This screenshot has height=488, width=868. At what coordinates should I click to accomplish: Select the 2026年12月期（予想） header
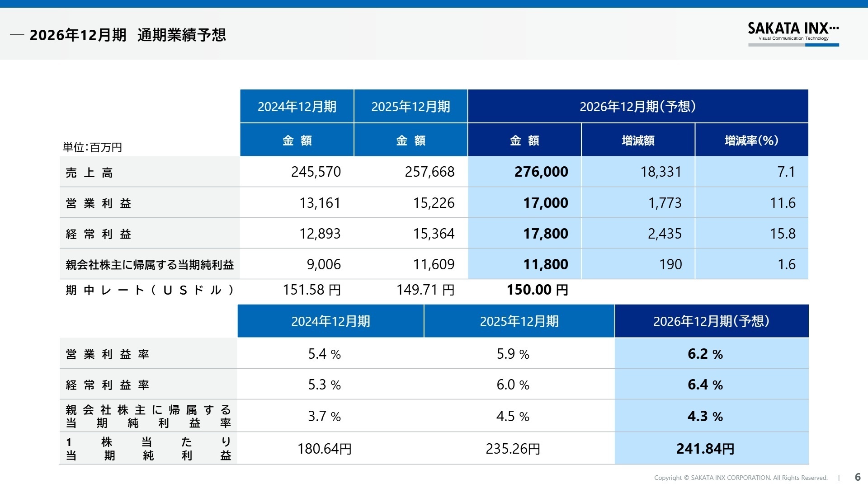point(637,106)
